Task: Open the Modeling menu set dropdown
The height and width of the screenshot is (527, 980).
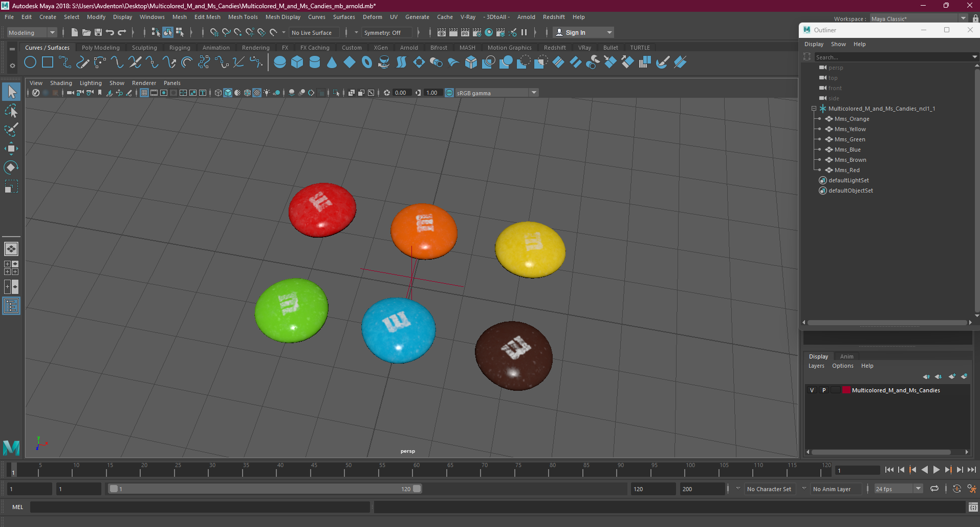Action: [32, 32]
